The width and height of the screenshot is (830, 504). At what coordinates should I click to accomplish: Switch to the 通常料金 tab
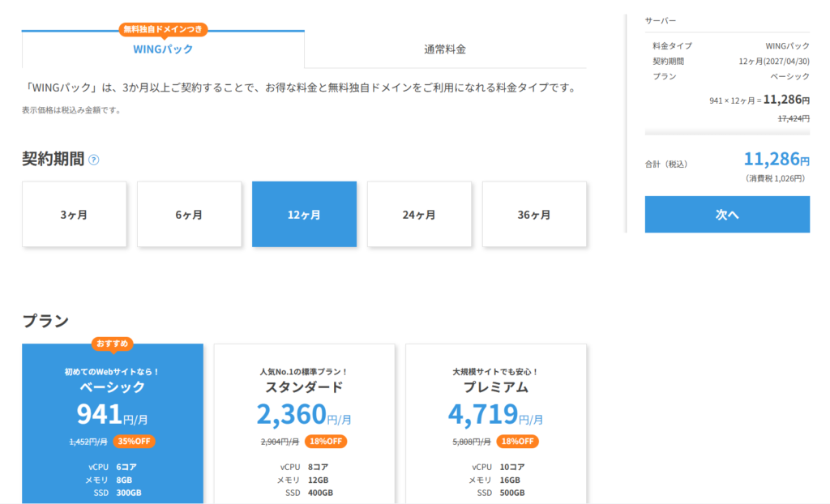(445, 49)
